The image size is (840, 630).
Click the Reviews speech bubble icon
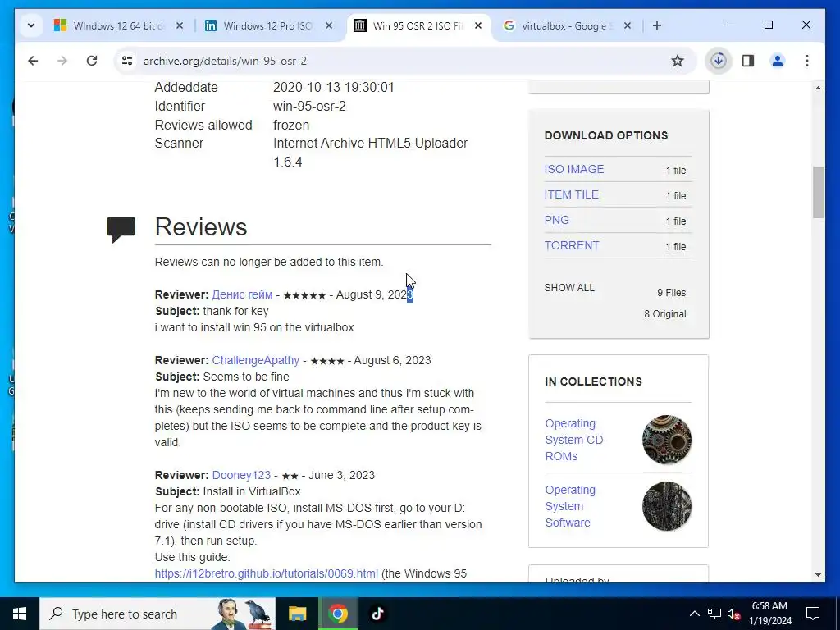pyautogui.click(x=121, y=230)
